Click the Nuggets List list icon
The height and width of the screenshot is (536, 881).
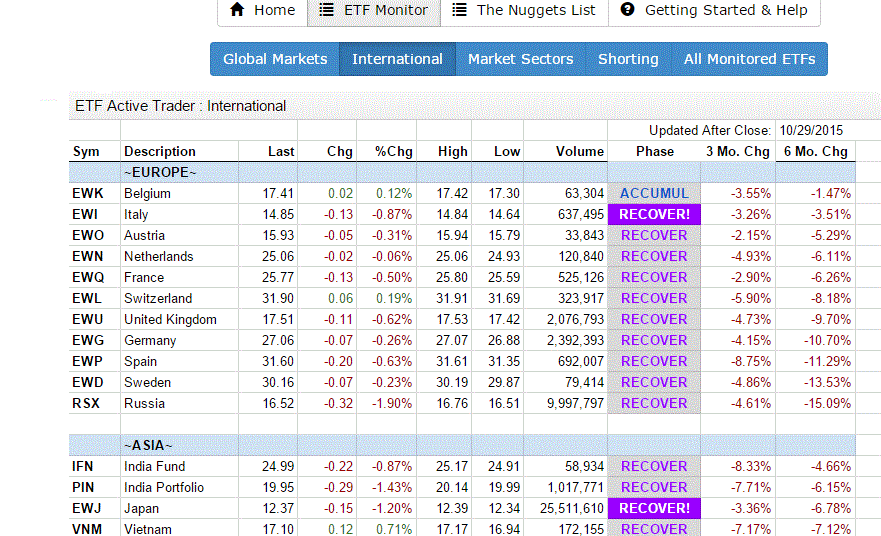tap(459, 10)
